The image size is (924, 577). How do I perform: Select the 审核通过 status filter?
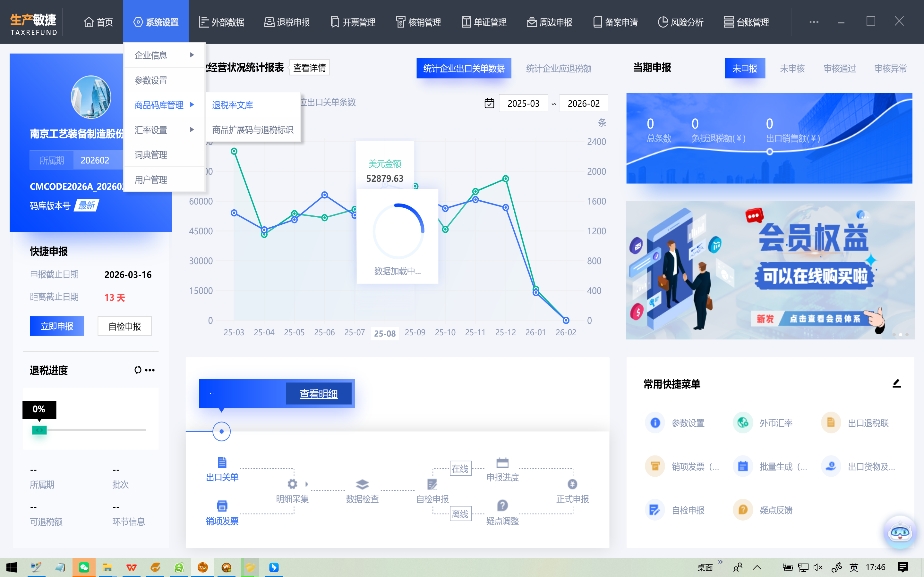839,68
